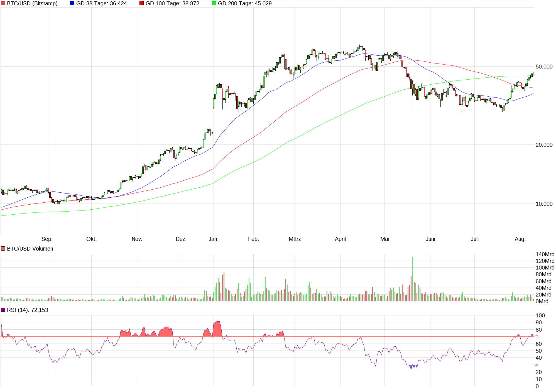Image resolution: width=556 pixels, height=392 pixels.
Task: Click the 50.000 price axis label
Action: coord(544,67)
